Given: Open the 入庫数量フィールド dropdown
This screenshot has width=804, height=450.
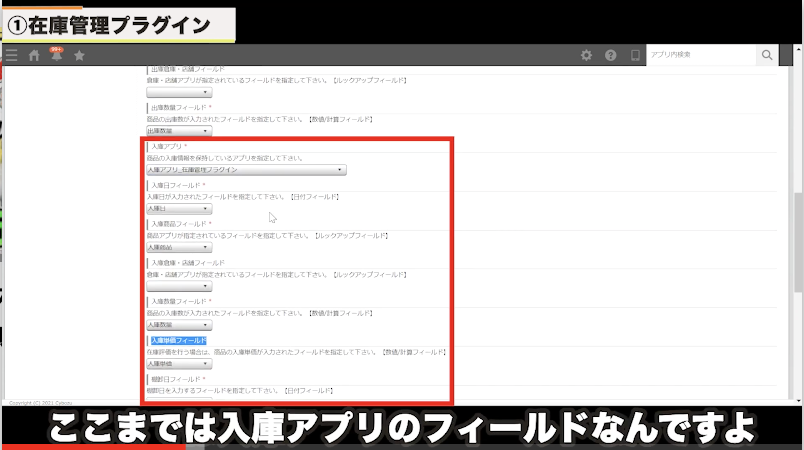Looking at the screenshot, I should click(179, 325).
